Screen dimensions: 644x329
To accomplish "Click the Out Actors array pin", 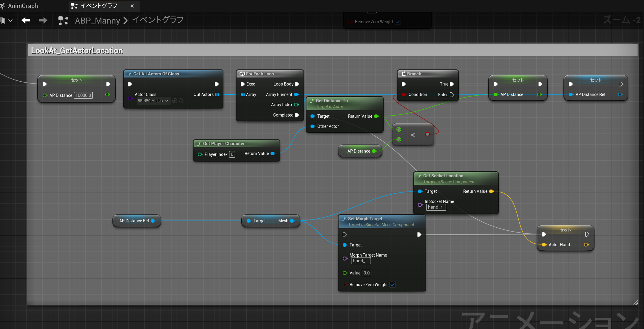I will pos(217,94).
